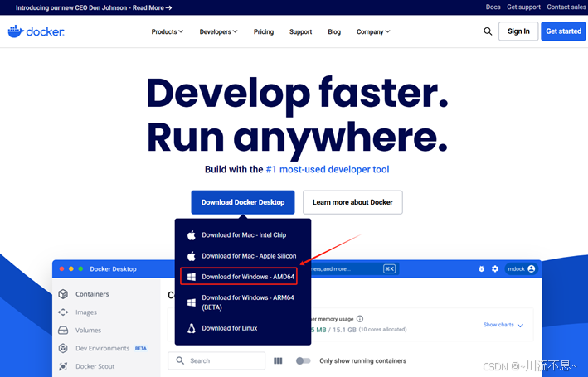Click the Docker Scout icon in the sidebar
588x377 pixels.
point(63,366)
